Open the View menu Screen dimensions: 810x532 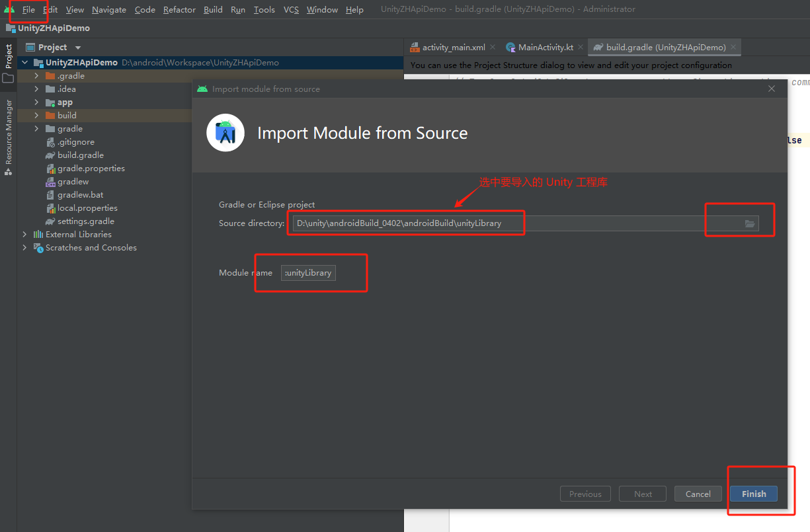(x=75, y=9)
